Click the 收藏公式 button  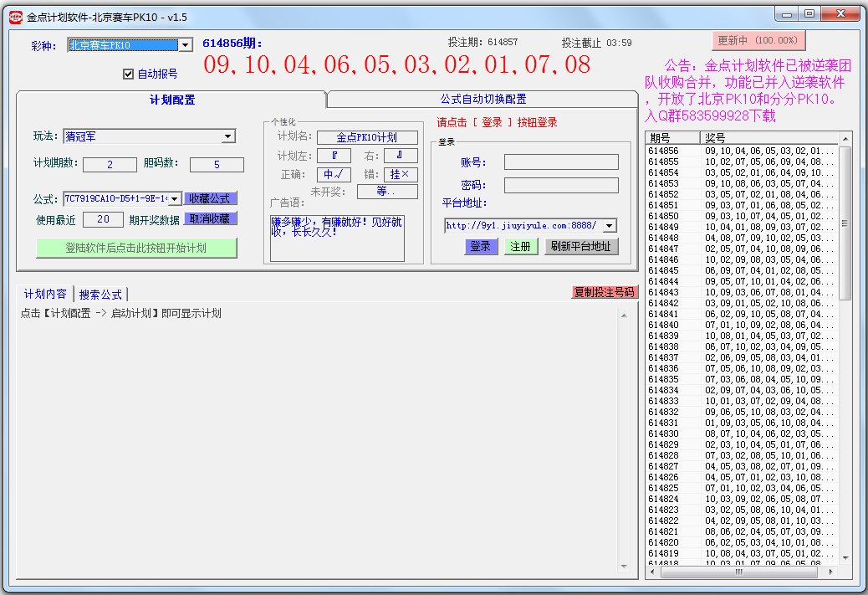pos(210,198)
